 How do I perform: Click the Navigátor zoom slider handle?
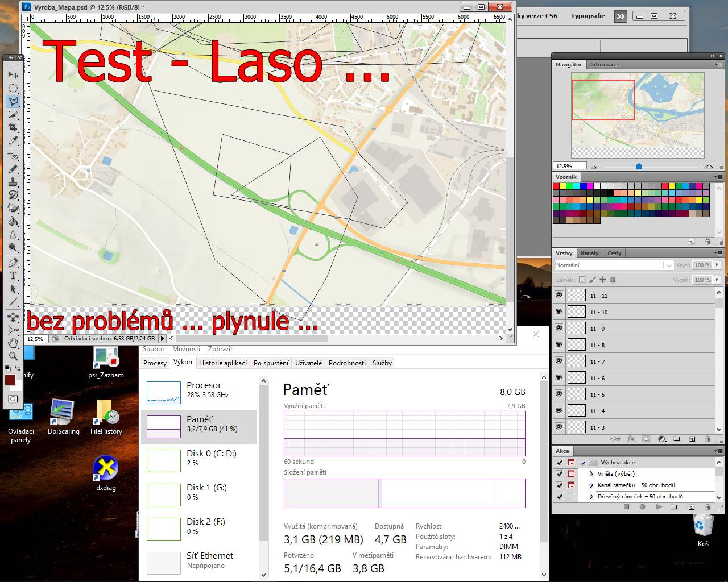[x=639, y=167]
